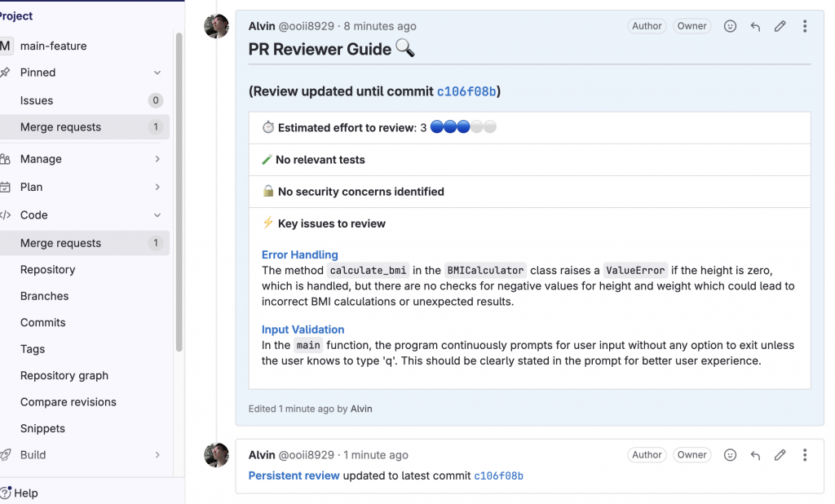Open Alvin's name on the Persistent review comment
Viewport: 835px width, 504px height.
pos(262,455)
